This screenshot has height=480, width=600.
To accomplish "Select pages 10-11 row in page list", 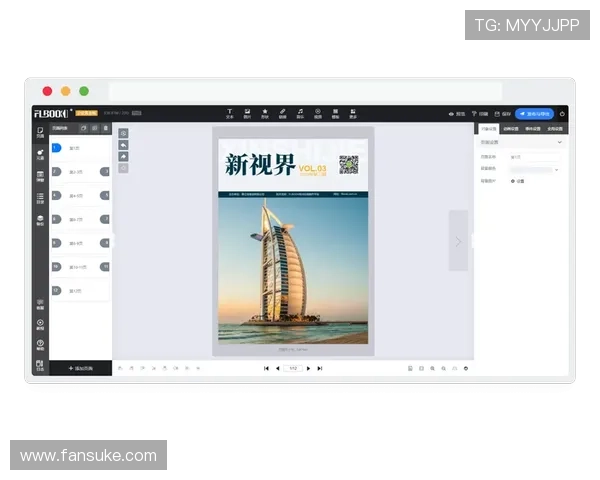I will coord(80,267).
